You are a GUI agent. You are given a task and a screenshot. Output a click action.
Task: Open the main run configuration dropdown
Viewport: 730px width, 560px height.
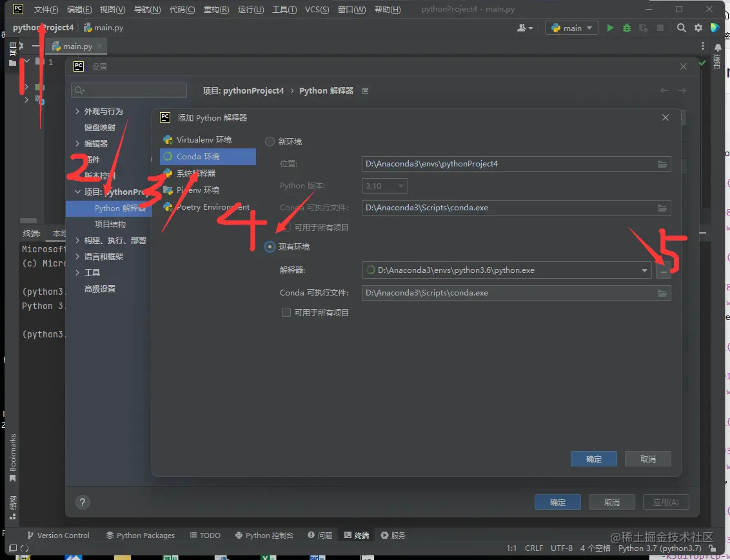pyautogui.click(x=571, y=28)
